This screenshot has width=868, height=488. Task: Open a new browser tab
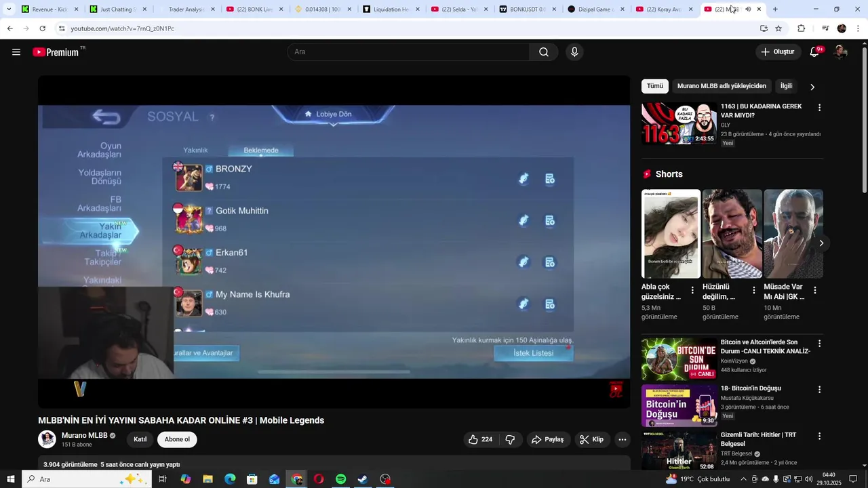tap(775, 9)
